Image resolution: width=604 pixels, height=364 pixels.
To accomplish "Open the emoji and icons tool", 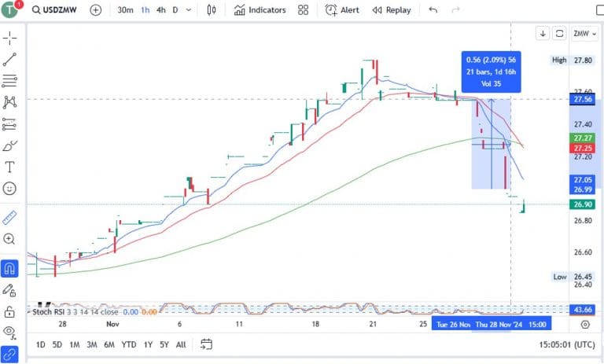I will [9, 189].
